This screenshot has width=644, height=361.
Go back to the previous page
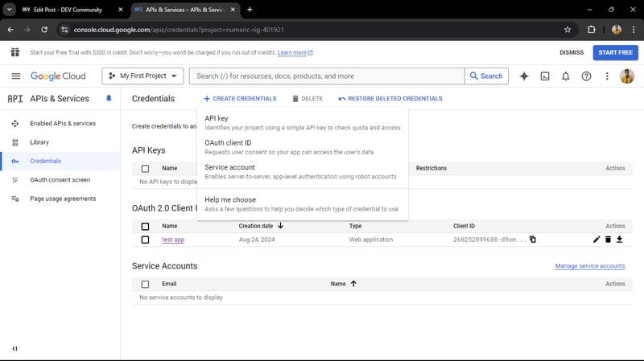pyautogui.click(x=10, y=30)
